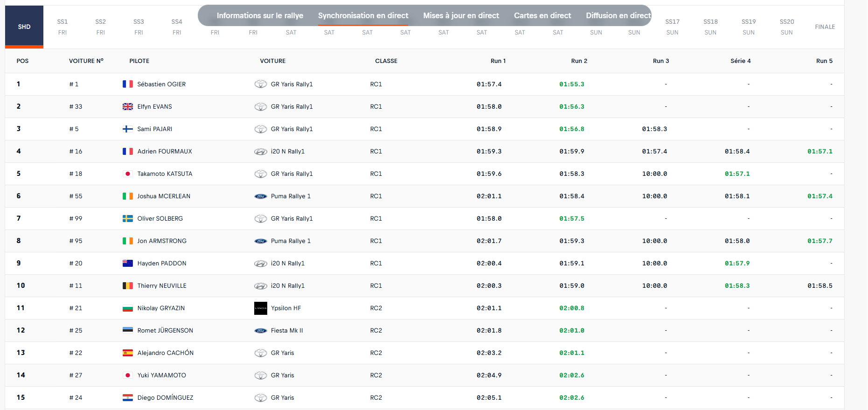Image resolution: width=868 pixels, height=410 pixels.
Task: Click the PILOTE column header
Action: click(x=139, y=61)
